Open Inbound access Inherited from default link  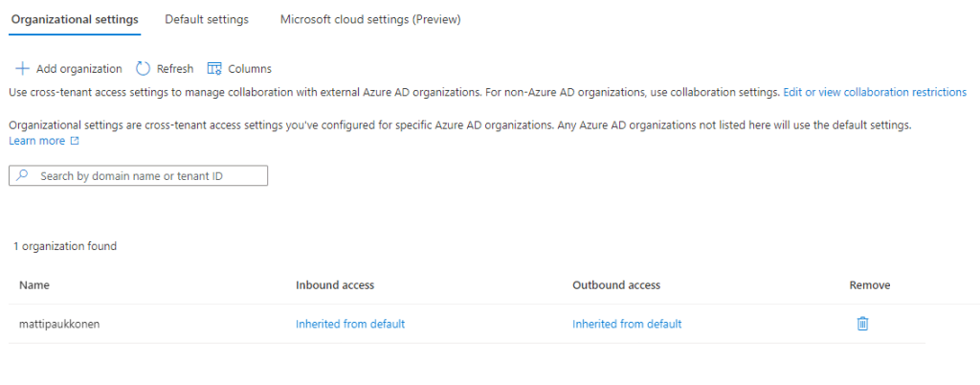coord(350,324)
